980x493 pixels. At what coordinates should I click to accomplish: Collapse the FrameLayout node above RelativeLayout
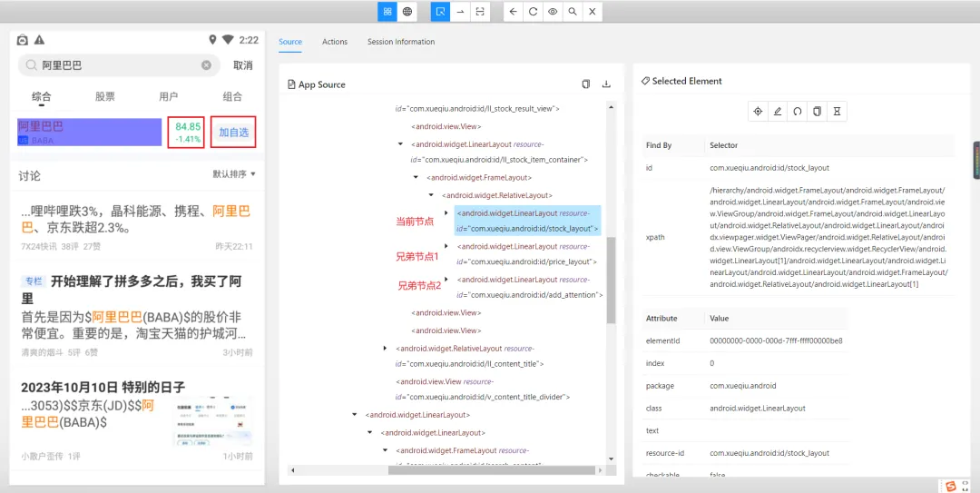point(416,178)
